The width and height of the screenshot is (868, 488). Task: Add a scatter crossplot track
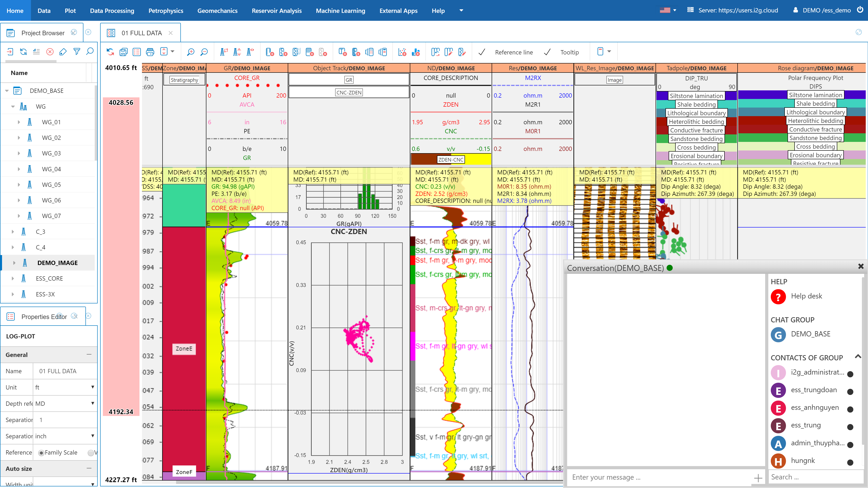click(402, 52)
